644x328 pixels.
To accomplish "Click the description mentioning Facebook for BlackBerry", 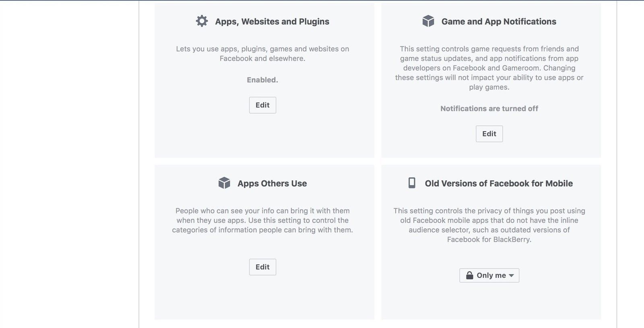I will [x=489, y=225].
